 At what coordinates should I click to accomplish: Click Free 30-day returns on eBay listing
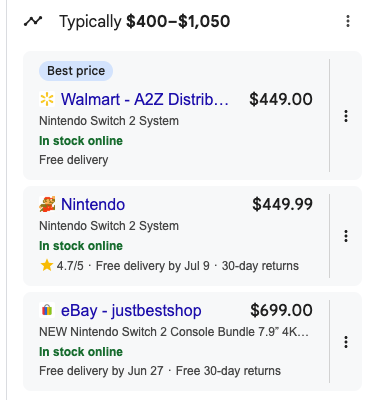228,371
